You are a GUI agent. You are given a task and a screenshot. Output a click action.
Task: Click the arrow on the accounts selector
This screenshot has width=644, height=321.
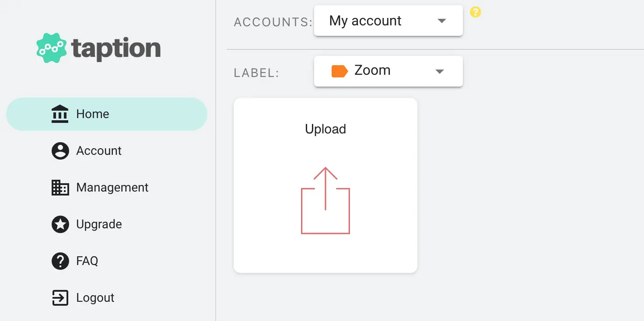tap(442, 21)
